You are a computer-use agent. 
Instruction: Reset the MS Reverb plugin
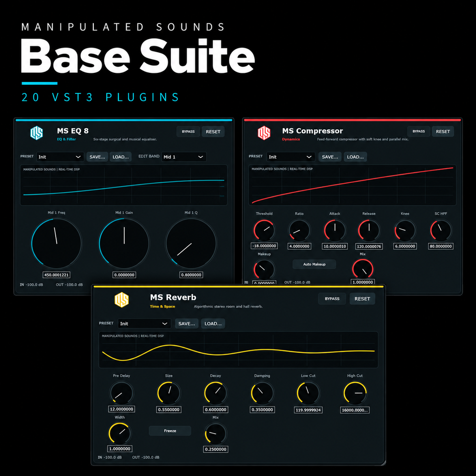click(362, 299)
